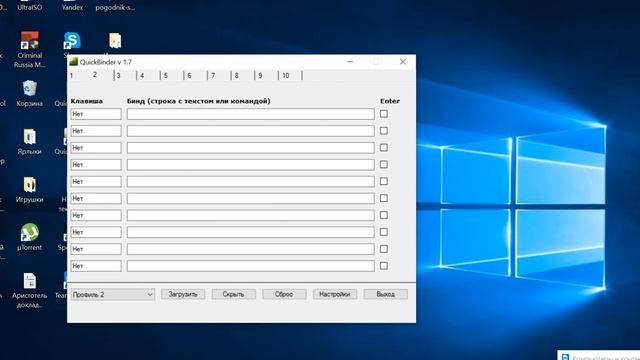Click tenth row bind text field
This screenshot has height=360, width=640.
click(x=251, y=266)
